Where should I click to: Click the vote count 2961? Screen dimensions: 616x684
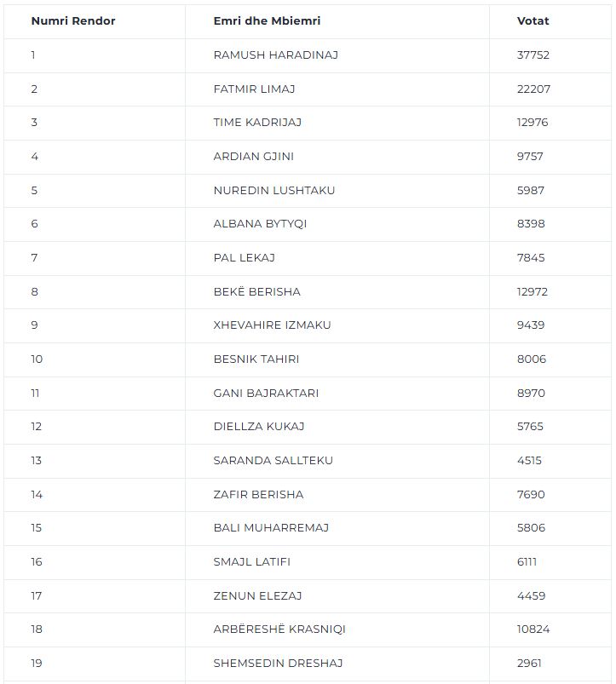pos(529,662)
